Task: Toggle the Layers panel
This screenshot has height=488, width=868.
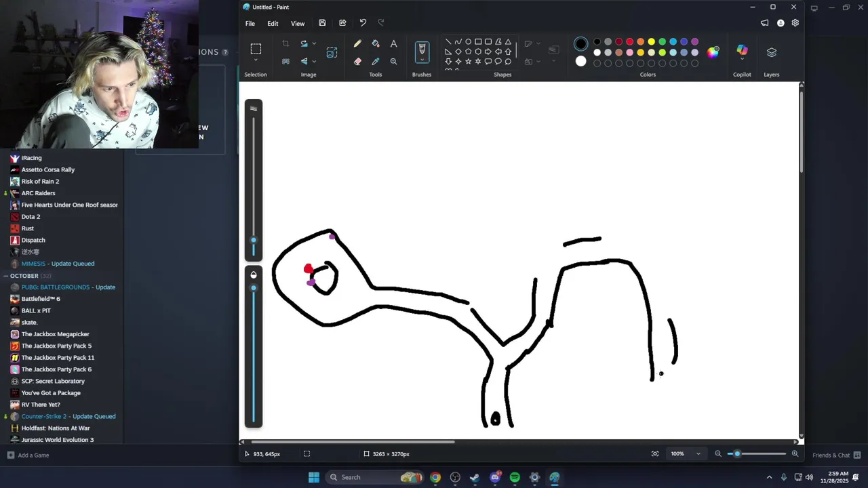Action: [x=772, y=52]
